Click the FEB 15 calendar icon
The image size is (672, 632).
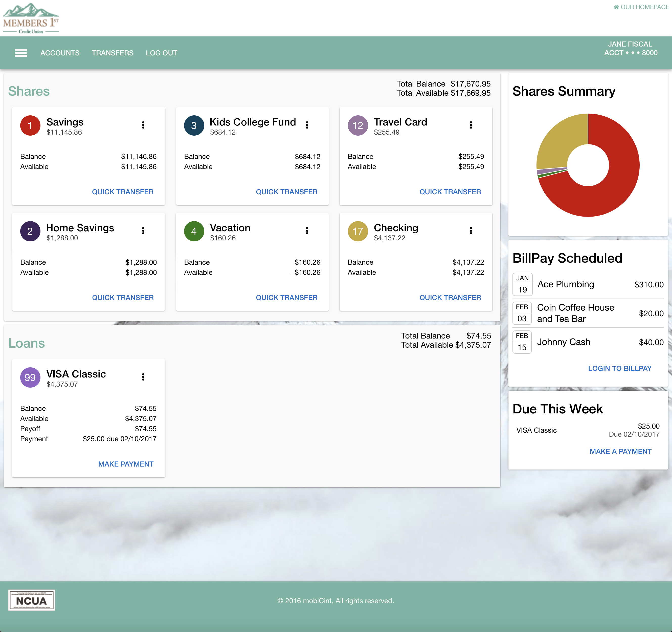coord(522,342)
